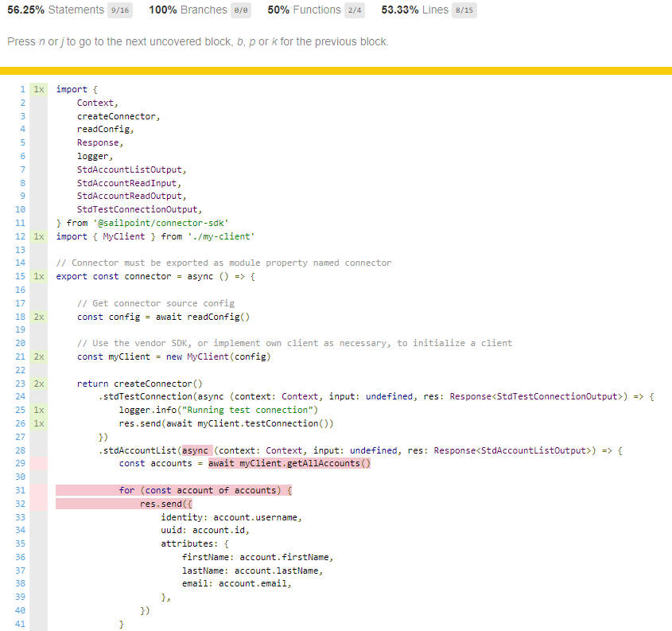Jump to line number 15 anchor
The width and height of the screenshot is (672, 631).
tap(21, 276)
